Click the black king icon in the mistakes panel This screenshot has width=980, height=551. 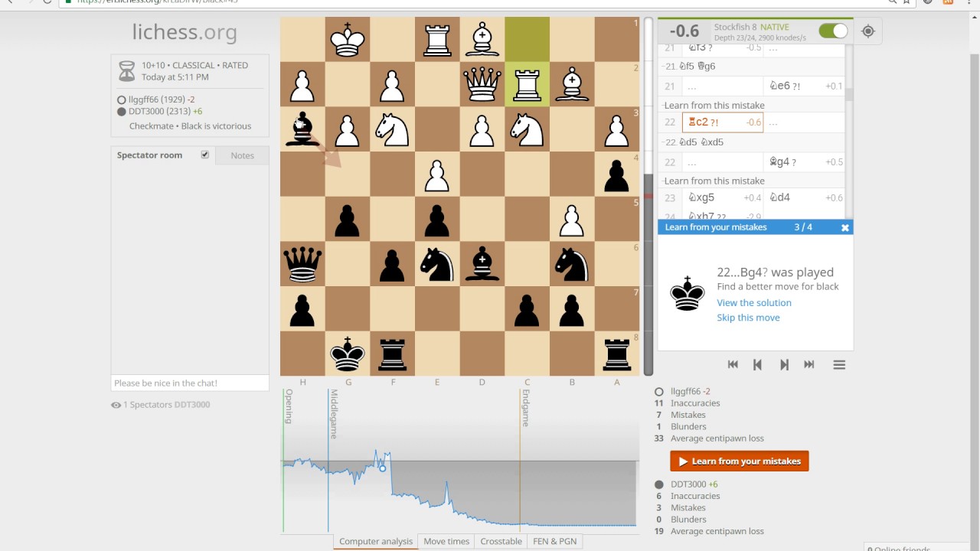[687, 293]
